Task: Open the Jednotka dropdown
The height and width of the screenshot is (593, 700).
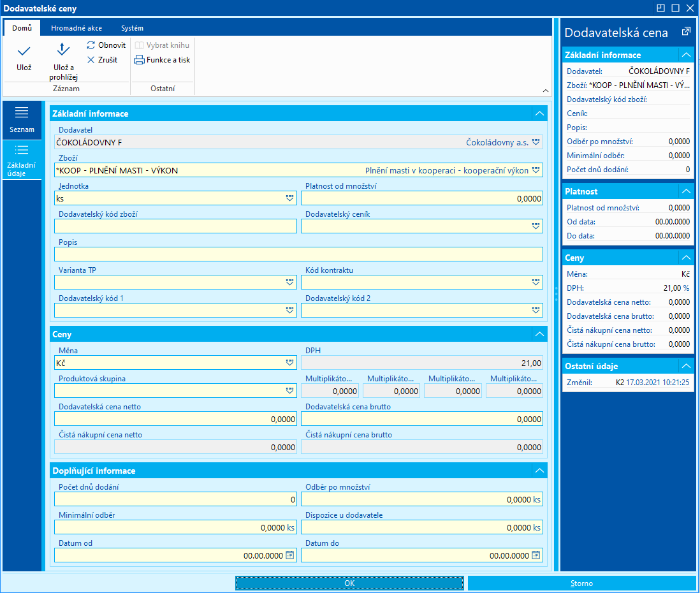Action: [x=290, y=198]
